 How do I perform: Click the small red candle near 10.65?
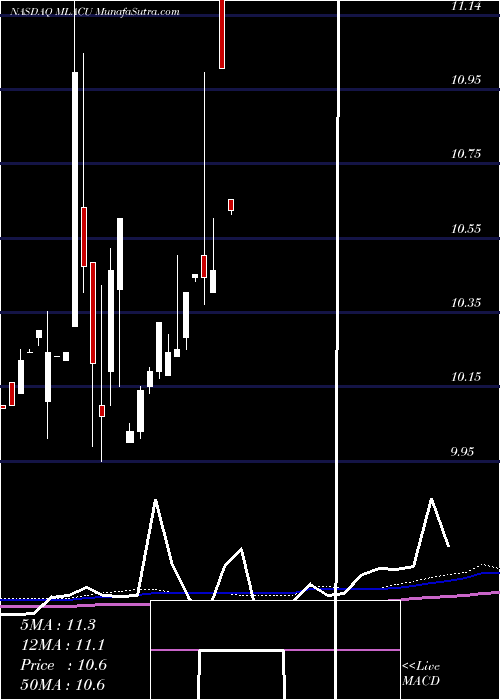click(x=231, y=205)
